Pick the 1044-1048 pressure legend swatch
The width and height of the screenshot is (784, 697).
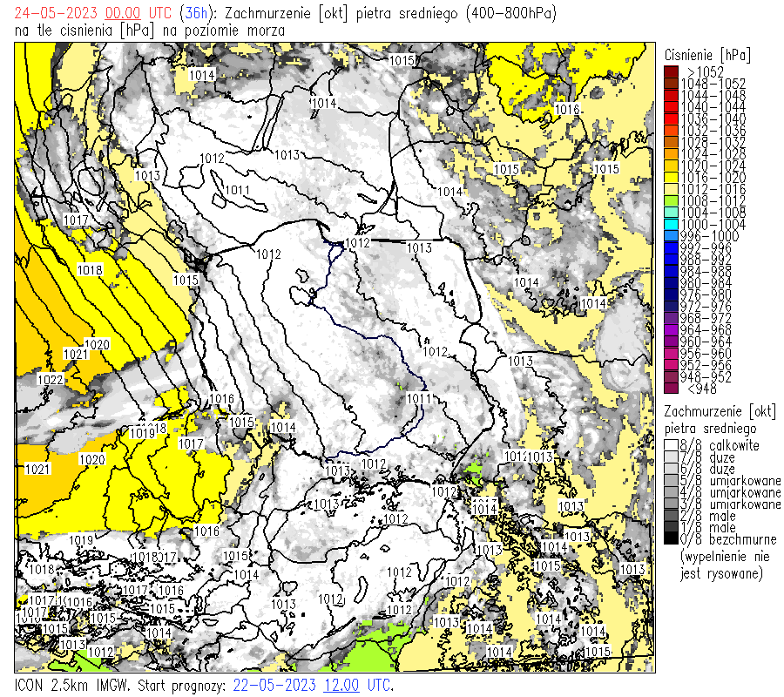[671, 95]
